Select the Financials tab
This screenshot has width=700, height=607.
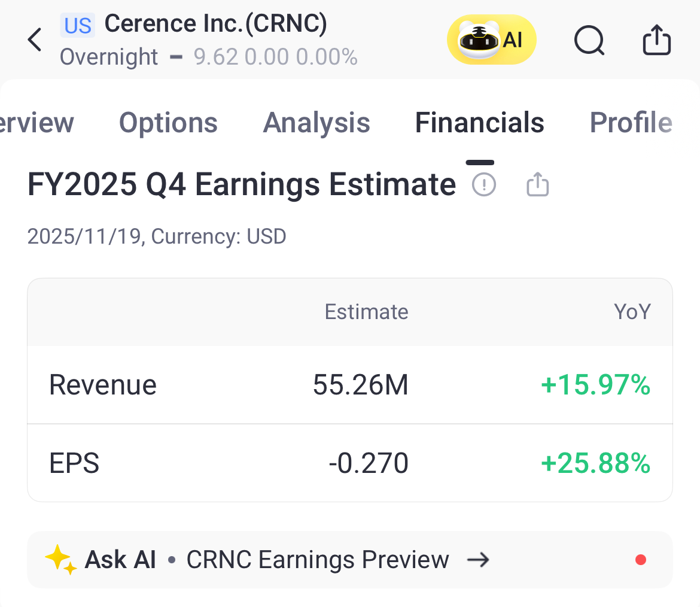[479, 123]
